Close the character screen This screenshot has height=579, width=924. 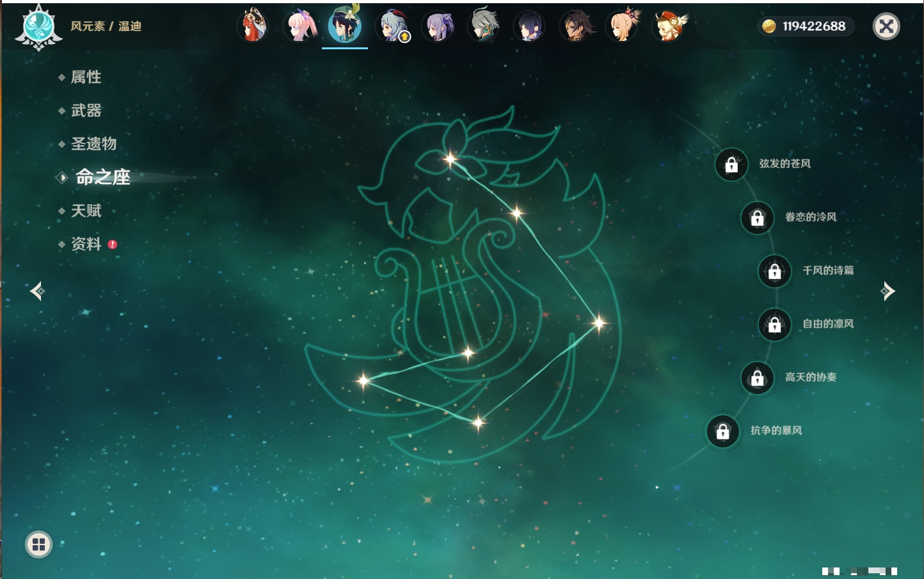pyautogui.click(x=887, y=26)
